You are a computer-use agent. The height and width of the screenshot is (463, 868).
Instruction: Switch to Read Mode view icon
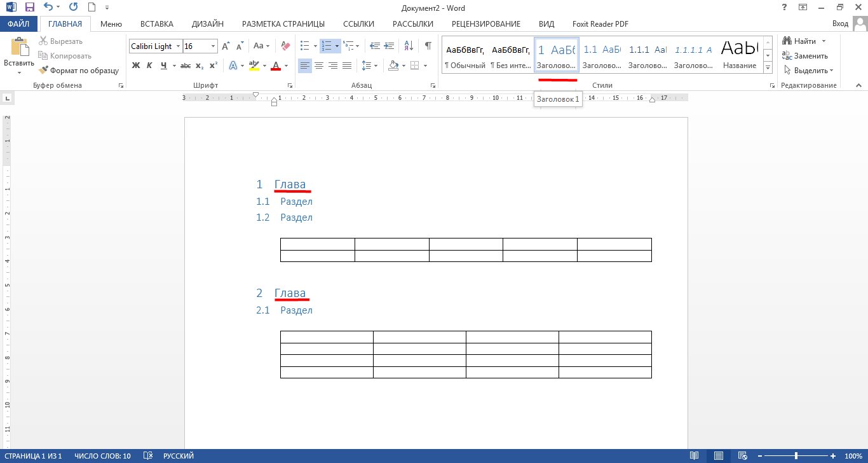[695, 456]
